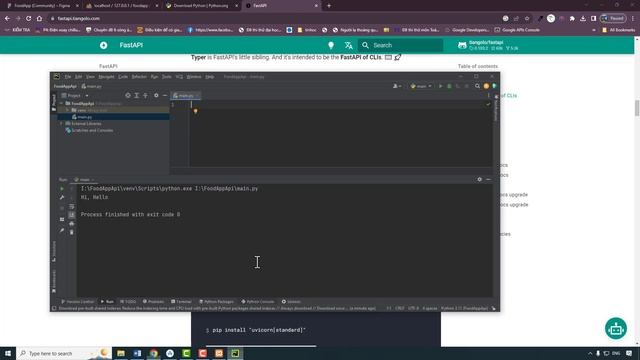This screenshot has width=640, height=360.
Task: Switch to the Download Python browser tab
Action: [x=201, y=6]
